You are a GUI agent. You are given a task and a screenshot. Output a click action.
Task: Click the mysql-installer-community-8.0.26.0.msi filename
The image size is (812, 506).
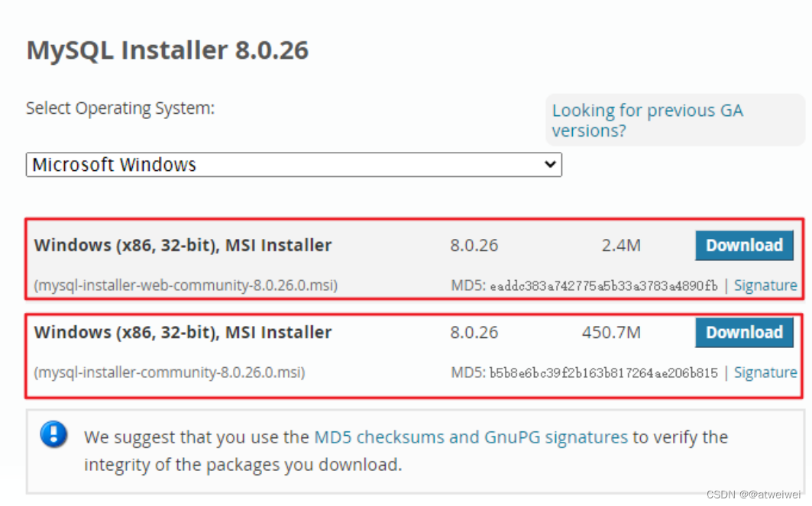(x=170, y=372)
